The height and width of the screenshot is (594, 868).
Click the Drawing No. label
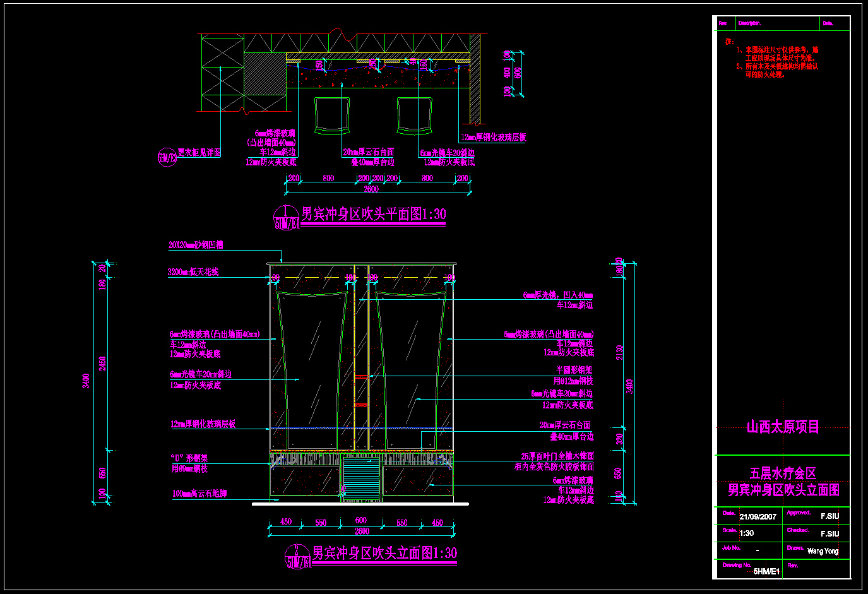(x=736, y=565)
